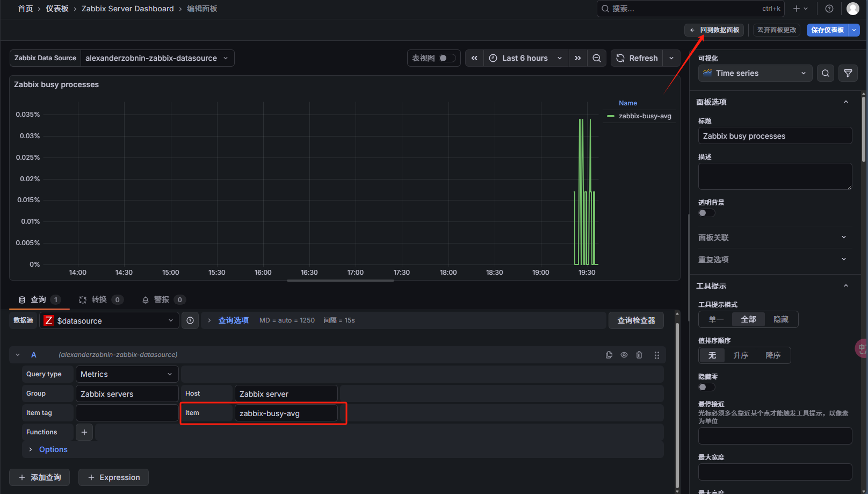Open the user profile avatar
This screenshot has width=868, height=494.
click(852, 9)
